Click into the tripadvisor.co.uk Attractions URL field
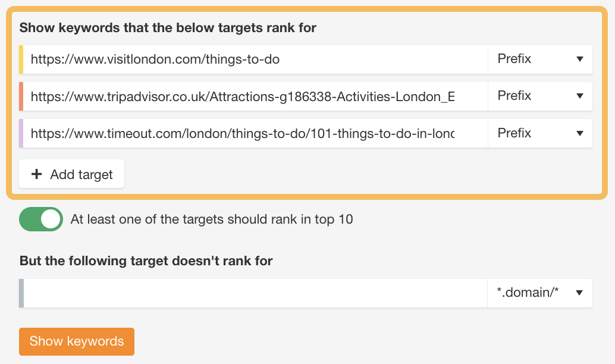Viewport: 615px width, 364px height. (256, 96)
